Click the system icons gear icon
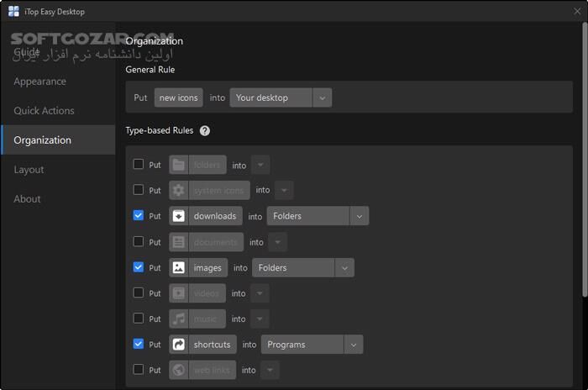The width and height of the screenshot is (588, 390). click(179, 191)
